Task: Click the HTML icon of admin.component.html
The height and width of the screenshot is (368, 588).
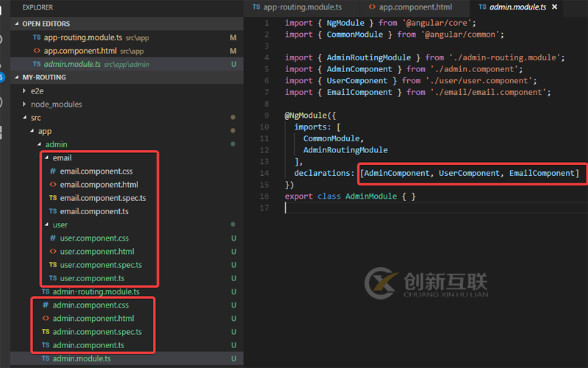Action: click(46, 319)
